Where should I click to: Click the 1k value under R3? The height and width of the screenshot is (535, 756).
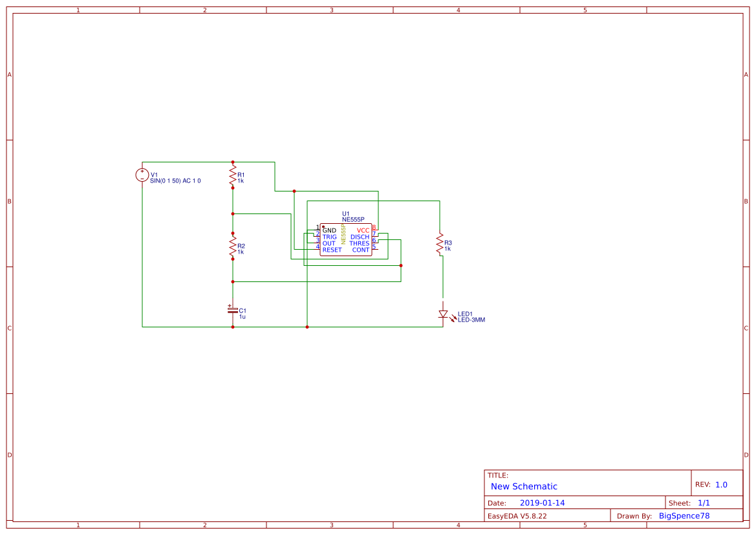pos(448,249)
